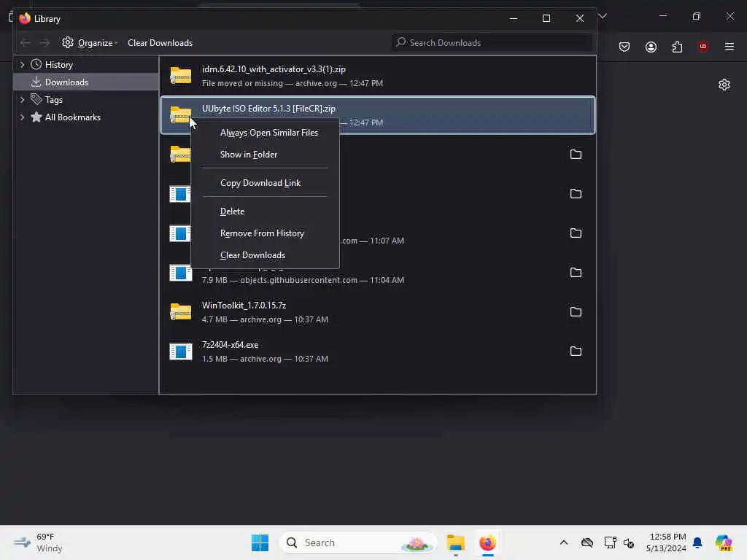Viewport: 747px width, 560px height.
Task: Expand the History tree node
Action: tap(22, 65)
